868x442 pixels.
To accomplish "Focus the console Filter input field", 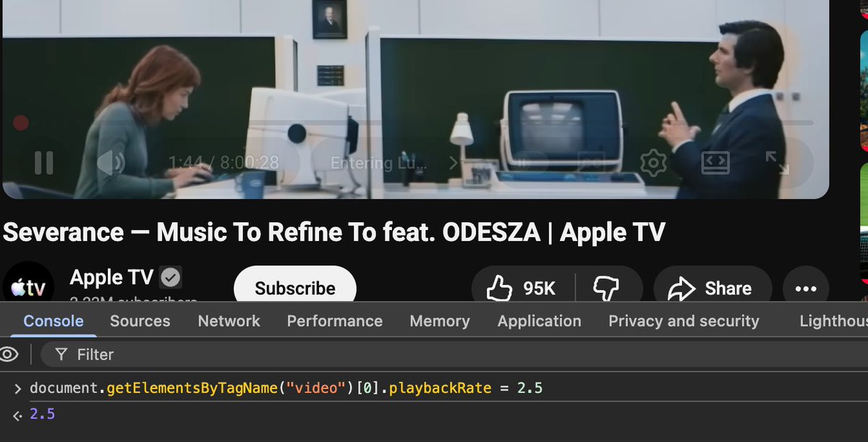I will click(454, 354).
